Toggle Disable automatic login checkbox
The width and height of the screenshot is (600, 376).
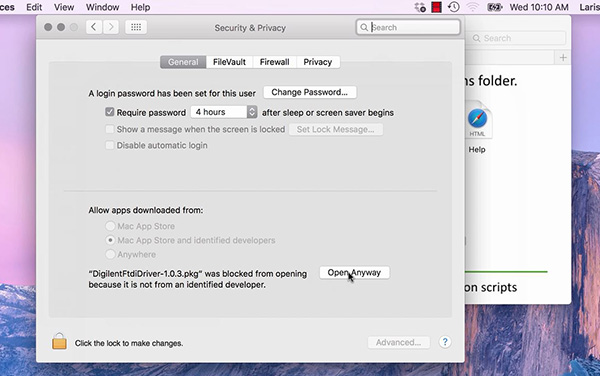110,145
